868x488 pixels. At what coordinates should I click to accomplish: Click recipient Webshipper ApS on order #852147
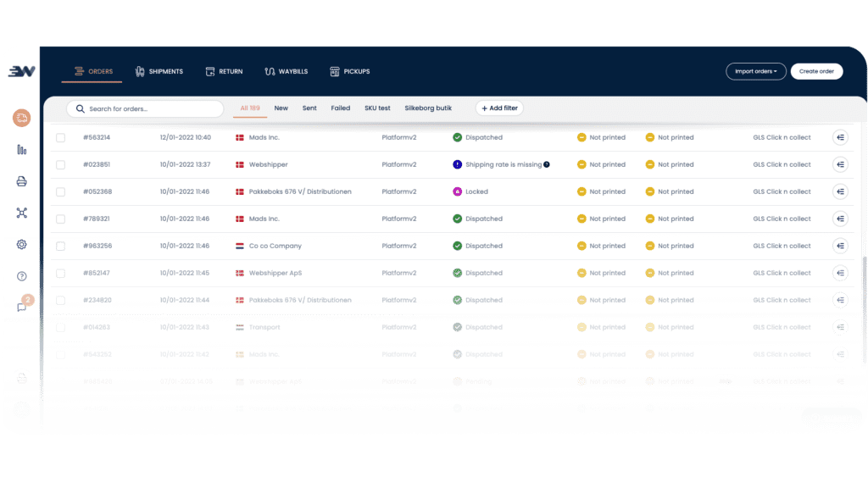pos(275,273)
